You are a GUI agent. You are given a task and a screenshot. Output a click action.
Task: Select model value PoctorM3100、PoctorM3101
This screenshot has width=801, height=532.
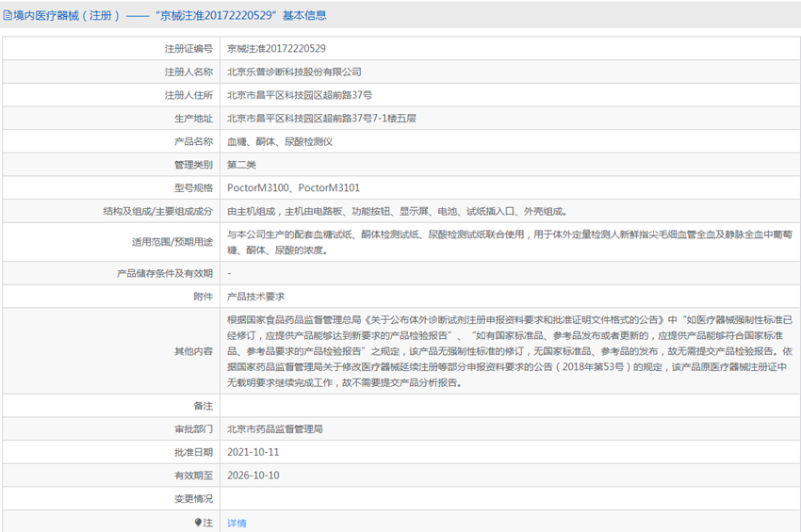click(294, 188)
